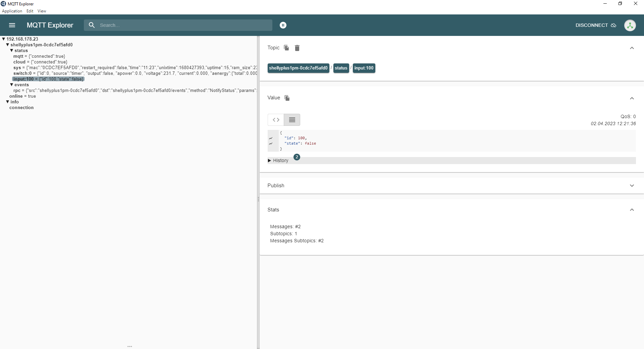Screen dimensions: 644x349
Task: Collapse the Topic panel
Action: 632,48
